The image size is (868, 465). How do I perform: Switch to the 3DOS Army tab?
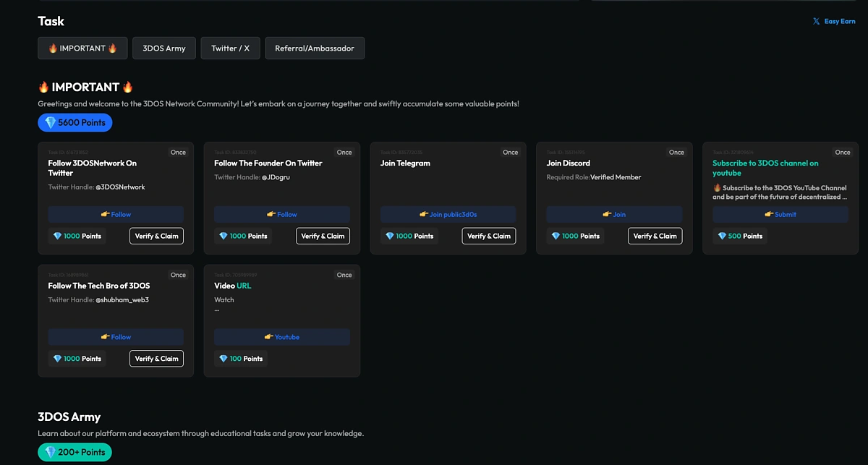[x=164, y=48]
